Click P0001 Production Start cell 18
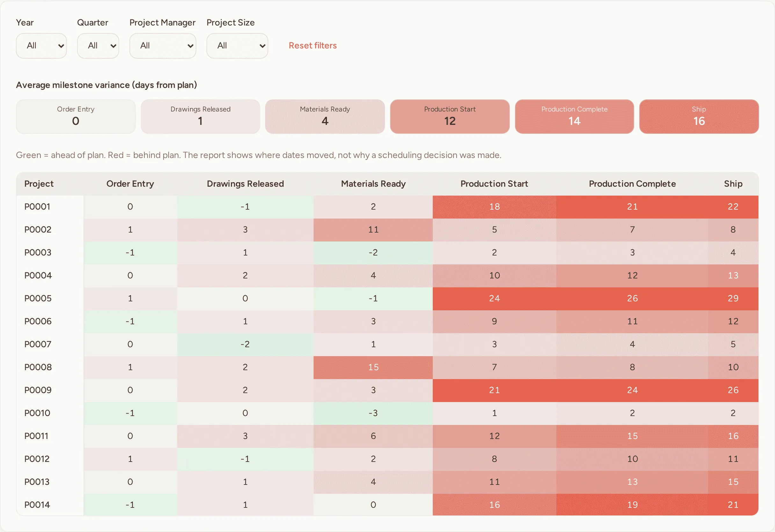The image size is (775, 532). pyautogui.click(x=494, y=207)
